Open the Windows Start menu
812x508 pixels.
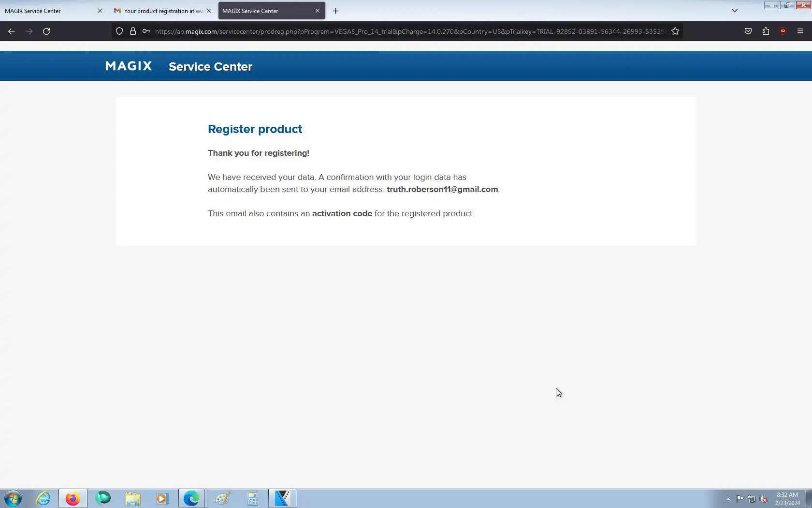pyautogui.click(x=13, y=498)
